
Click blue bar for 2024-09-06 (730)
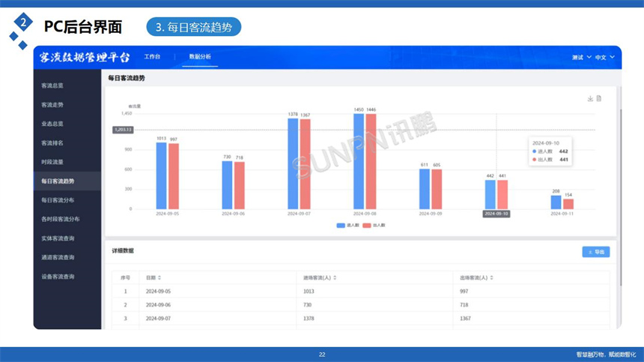[227, 185]
